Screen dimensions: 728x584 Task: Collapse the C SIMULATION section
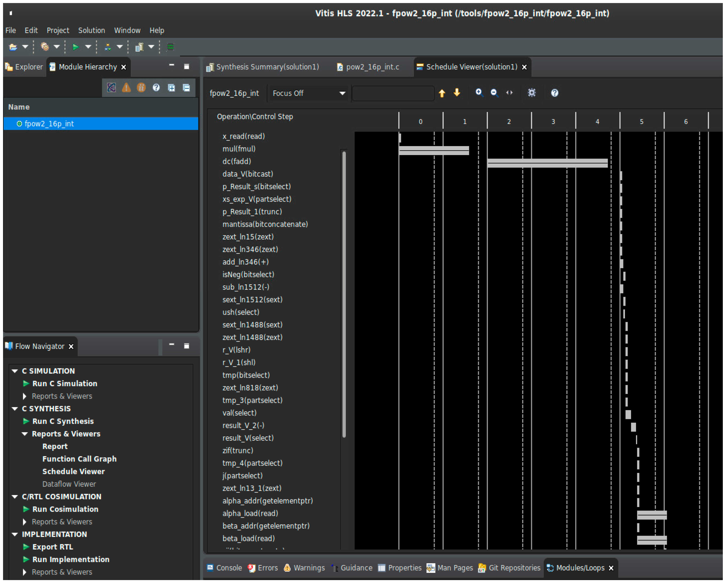[15, 371]
